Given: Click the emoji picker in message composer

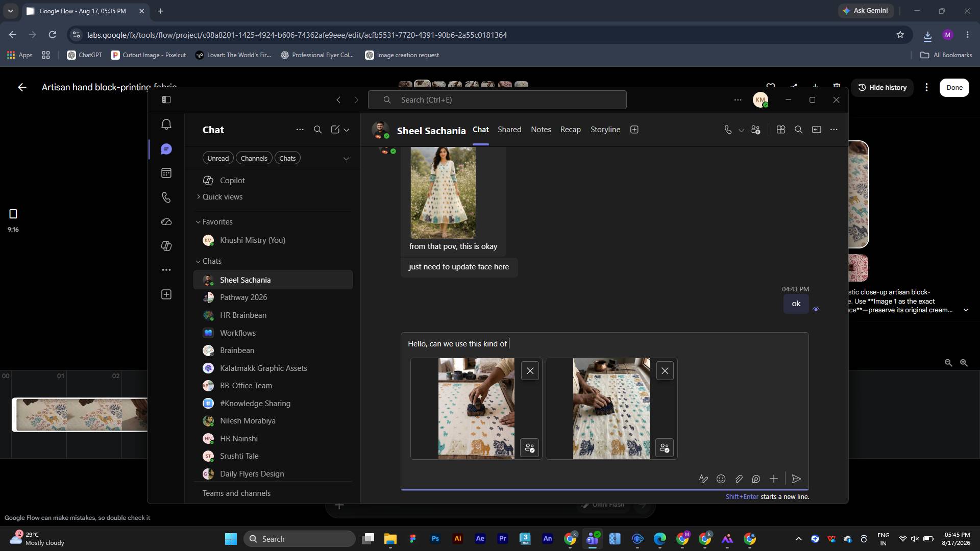Looking at the screenshot, I should [x=721, y=479].
